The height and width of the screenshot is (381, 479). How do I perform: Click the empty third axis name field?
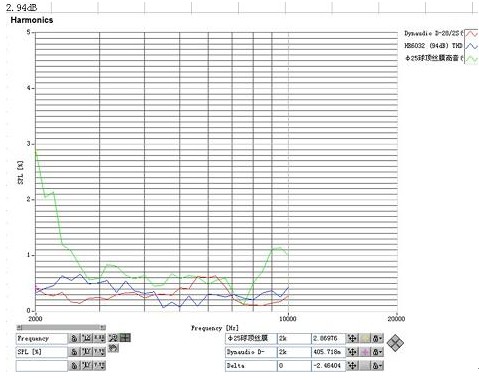42,366
